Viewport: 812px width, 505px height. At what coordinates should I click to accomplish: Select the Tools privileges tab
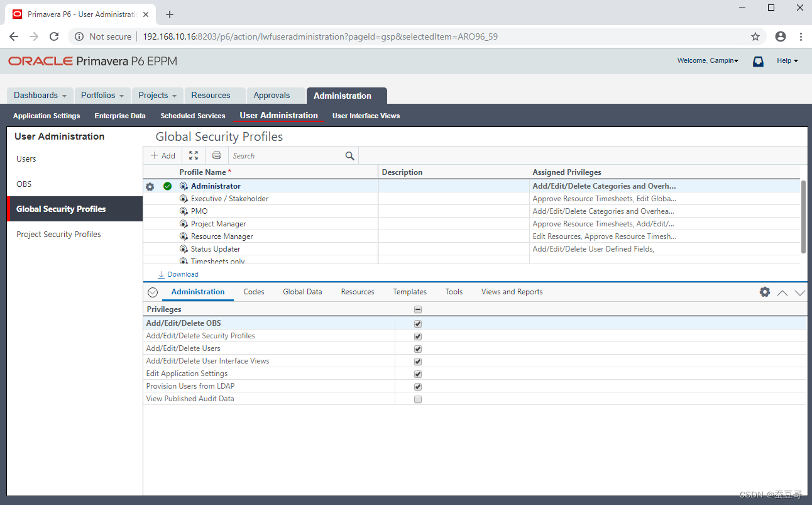click(454, 292)
